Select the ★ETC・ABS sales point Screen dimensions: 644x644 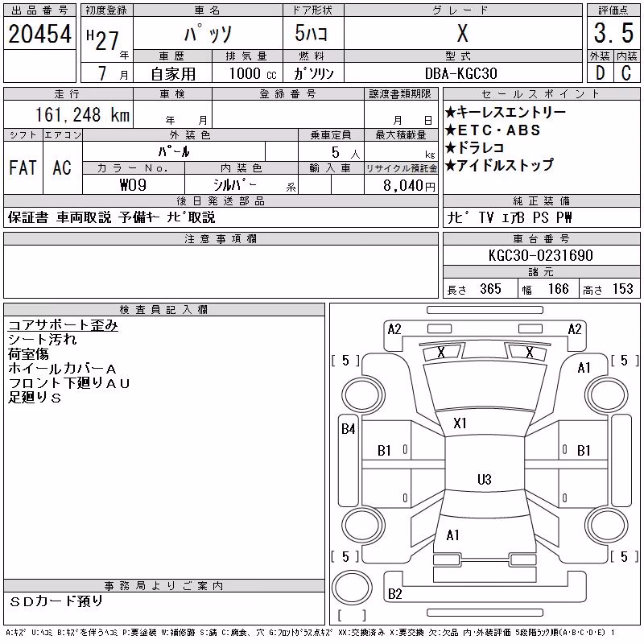[x=493, y=130]
